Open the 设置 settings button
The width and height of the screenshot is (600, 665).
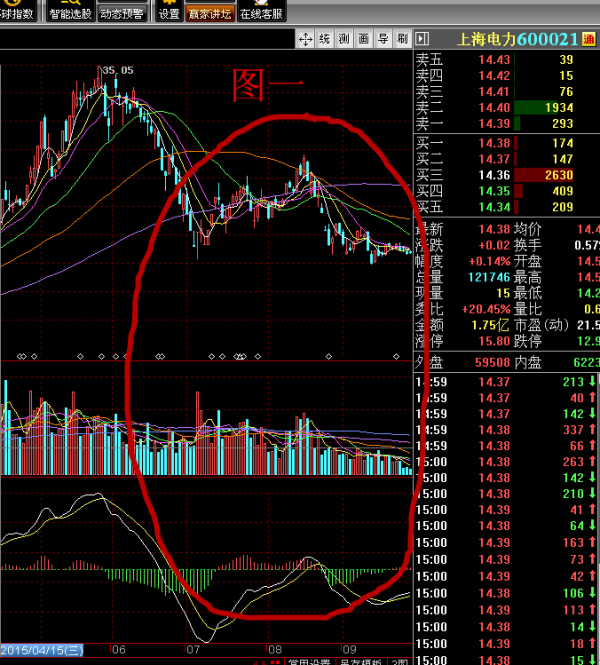click(x=169, y=12)
